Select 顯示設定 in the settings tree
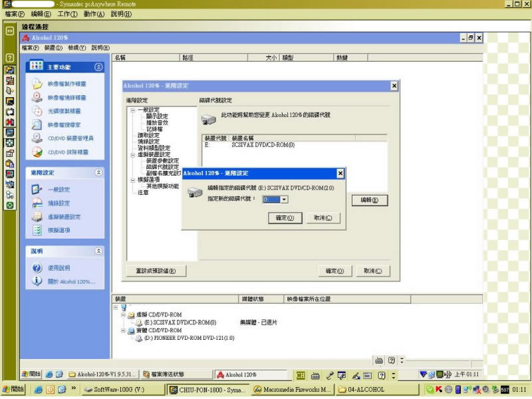The width and height of the screenshot is (532, 399). click(x=157, y=116)
